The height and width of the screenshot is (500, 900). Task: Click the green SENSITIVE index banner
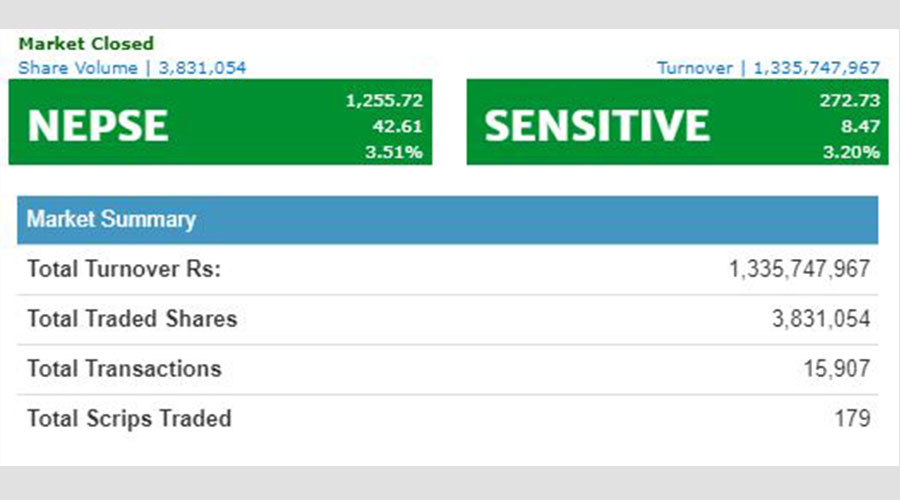(x=677, y=122)
